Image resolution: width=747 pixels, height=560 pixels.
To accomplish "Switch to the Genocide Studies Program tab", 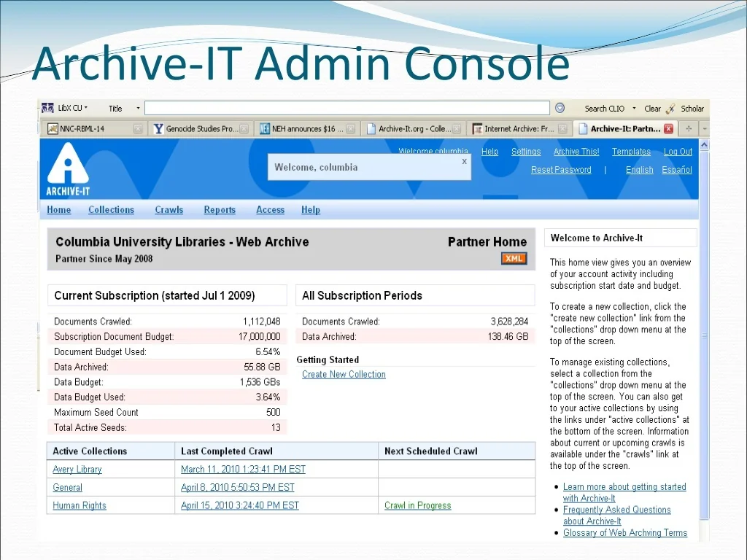I will (201, 129).
